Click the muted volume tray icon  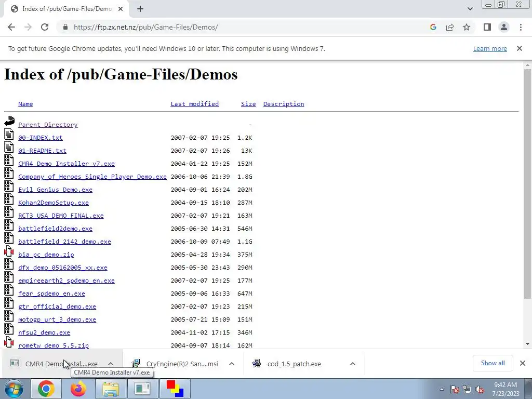pos(480,390)
